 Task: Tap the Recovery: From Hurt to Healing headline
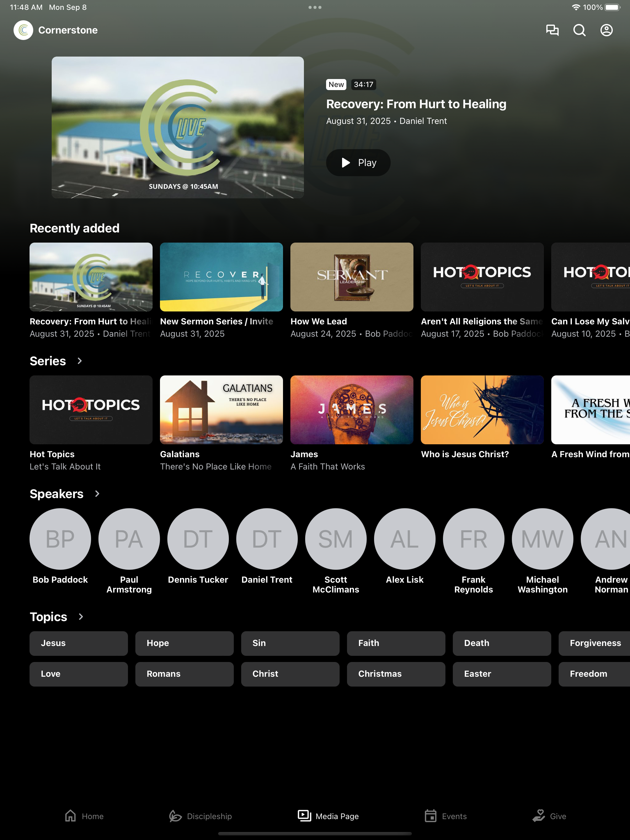(x=416, y=104)
